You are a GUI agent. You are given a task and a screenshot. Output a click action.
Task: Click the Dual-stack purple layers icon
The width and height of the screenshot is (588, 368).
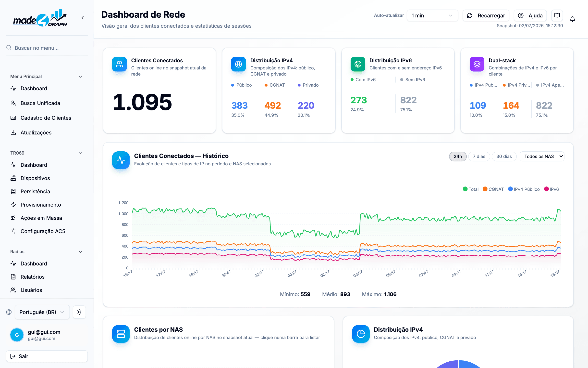[477, 64]
